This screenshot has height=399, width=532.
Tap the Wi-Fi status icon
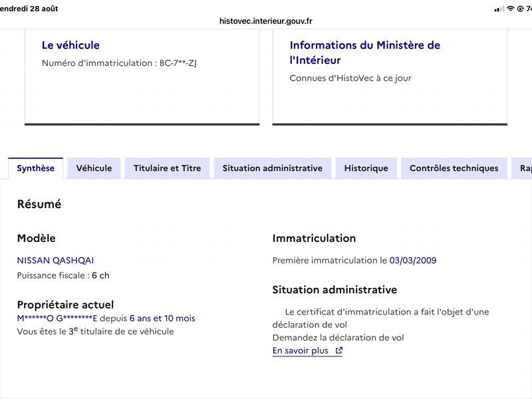pos(510,9)
